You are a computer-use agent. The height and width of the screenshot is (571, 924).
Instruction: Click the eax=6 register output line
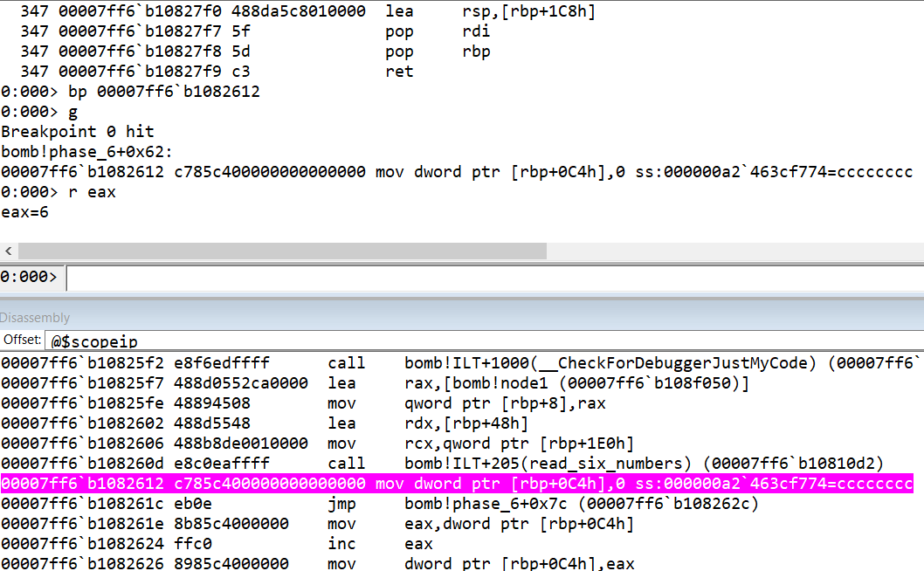tap(24, 212)
